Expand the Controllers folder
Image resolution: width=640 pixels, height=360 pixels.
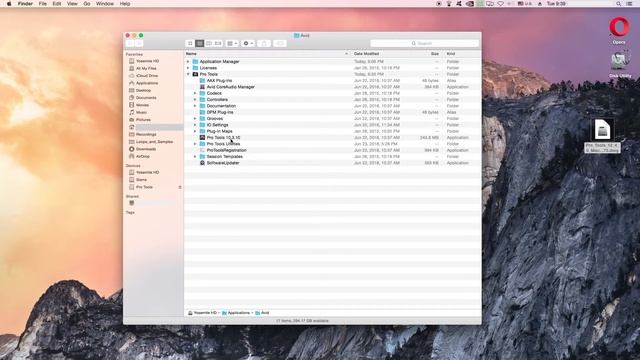pyautogui.click(x=195, y=100)
